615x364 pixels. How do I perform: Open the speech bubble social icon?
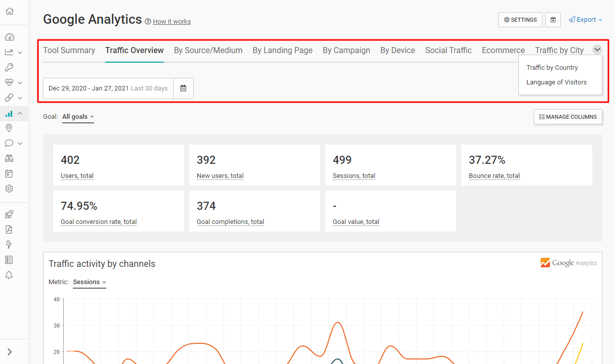(x=9, y=143)
